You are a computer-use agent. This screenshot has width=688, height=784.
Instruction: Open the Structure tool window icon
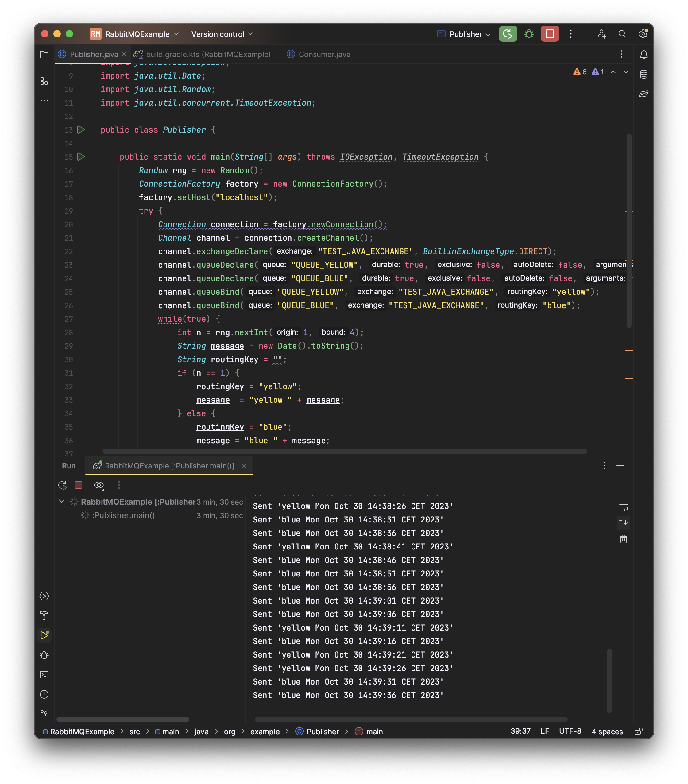(44, 81)
